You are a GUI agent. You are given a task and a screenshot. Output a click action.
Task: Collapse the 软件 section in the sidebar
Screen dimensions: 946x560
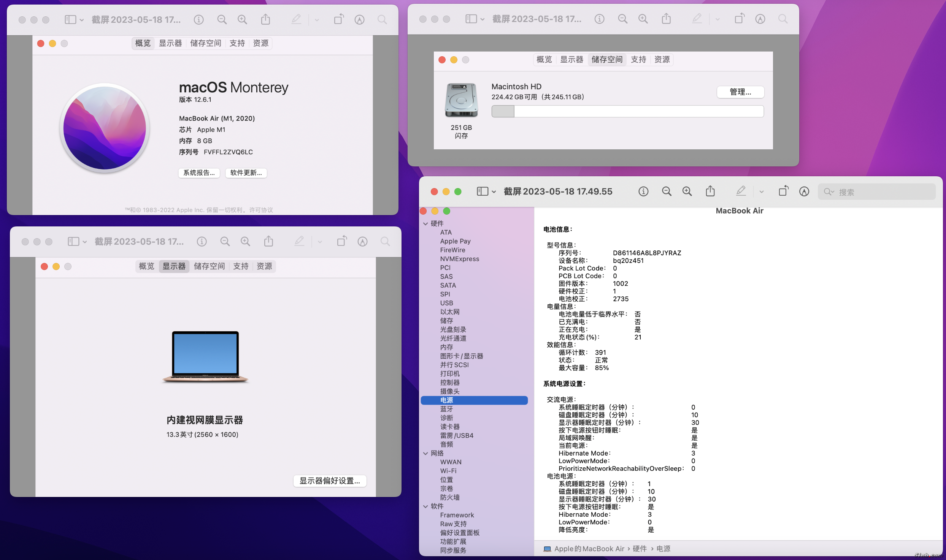[x=425, y=506]
